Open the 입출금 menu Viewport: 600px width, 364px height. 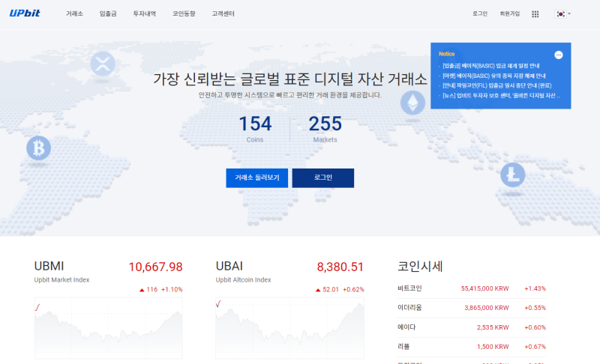pyautogui.click(x=108, y=13)
